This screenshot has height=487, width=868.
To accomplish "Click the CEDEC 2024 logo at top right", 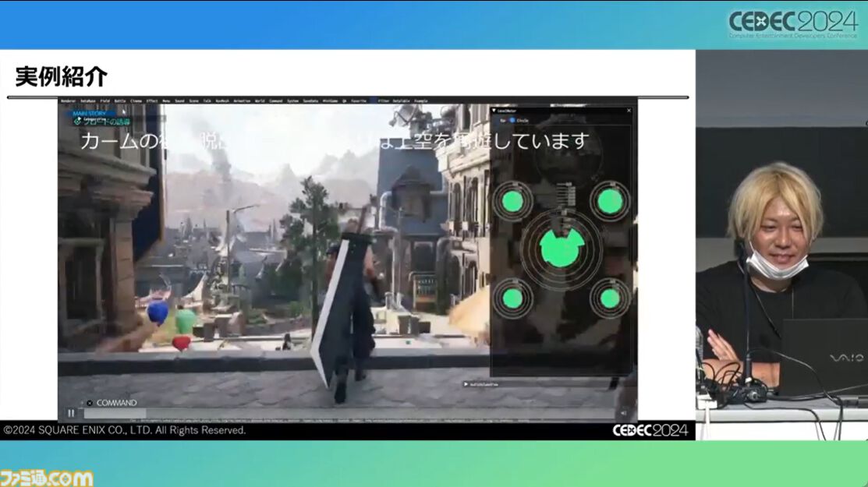I will click(x=792, y=24).
